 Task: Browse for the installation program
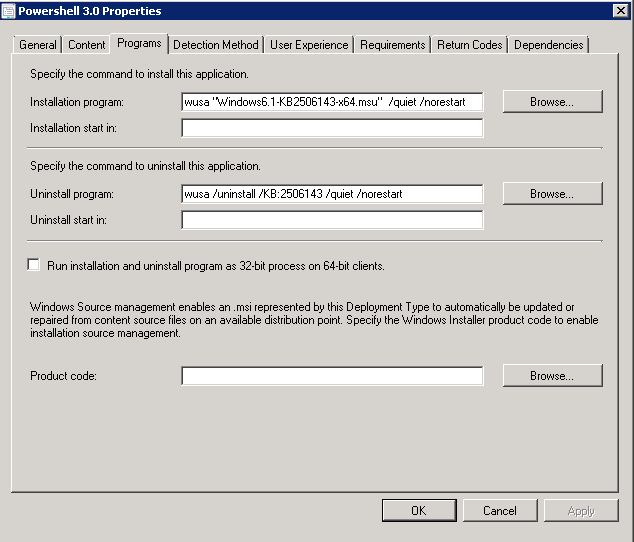click(x=552, y=102)
